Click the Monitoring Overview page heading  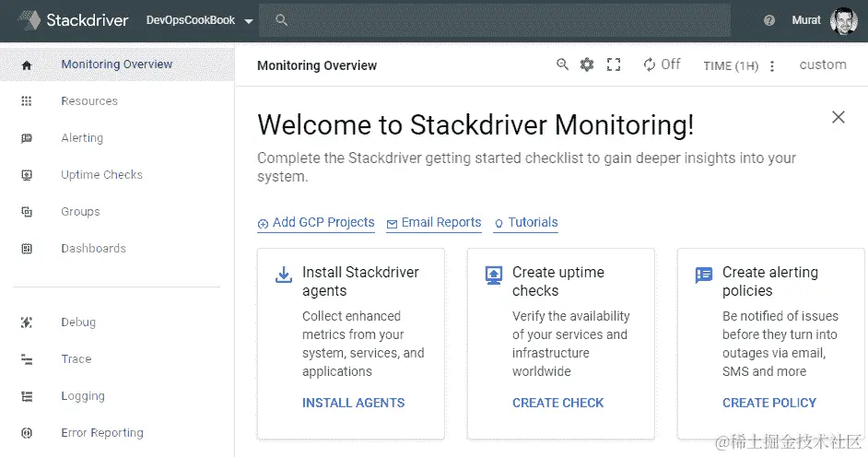(x=317, y=65)
